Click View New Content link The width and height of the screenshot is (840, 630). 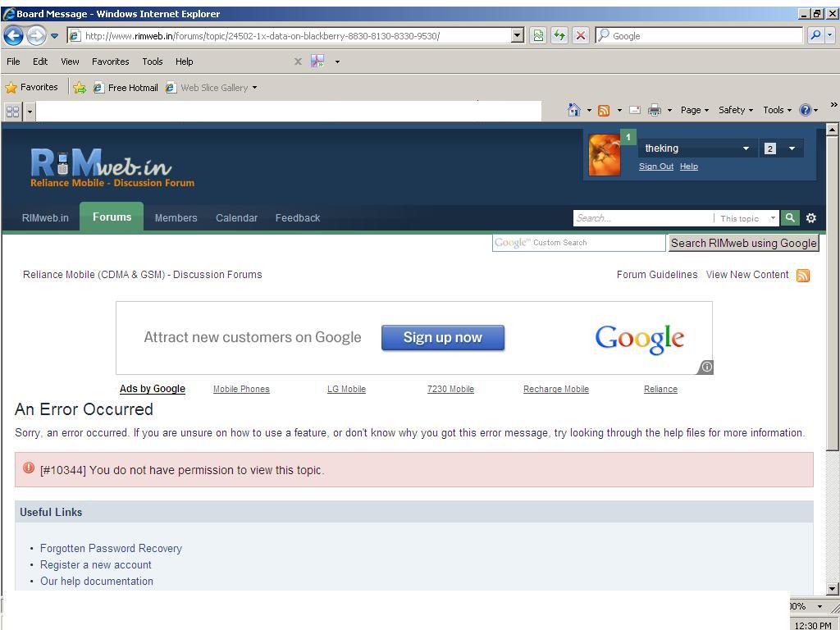tap(747, 274)
